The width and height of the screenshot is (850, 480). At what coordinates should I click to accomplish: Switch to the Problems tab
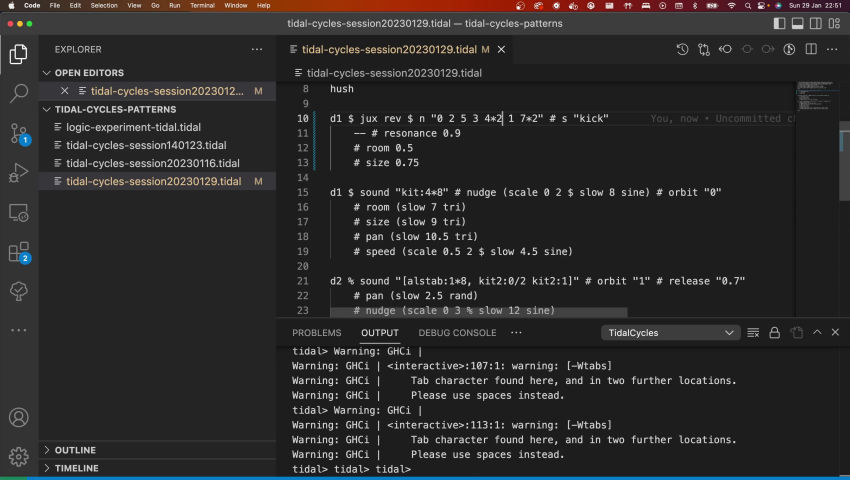pos(317,332)
